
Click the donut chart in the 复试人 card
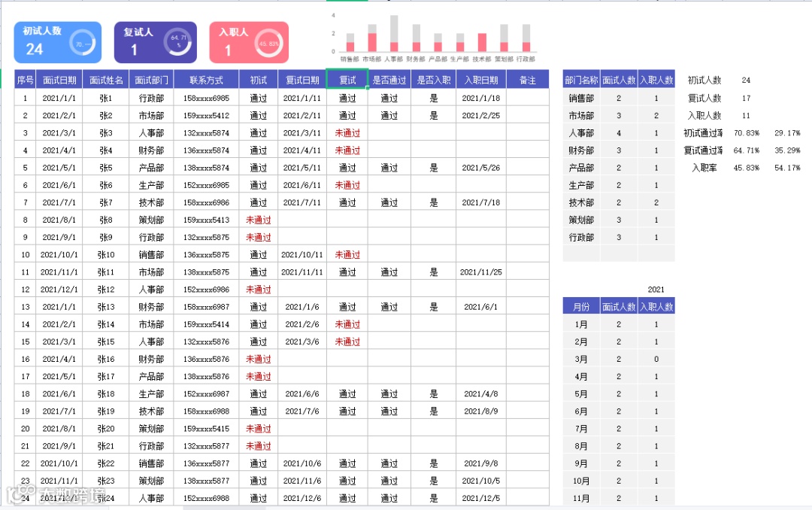pos(177,41)
